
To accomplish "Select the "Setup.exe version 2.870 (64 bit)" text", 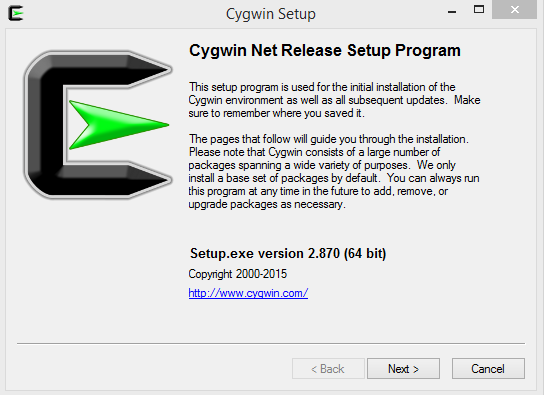I will click(288, 253).
